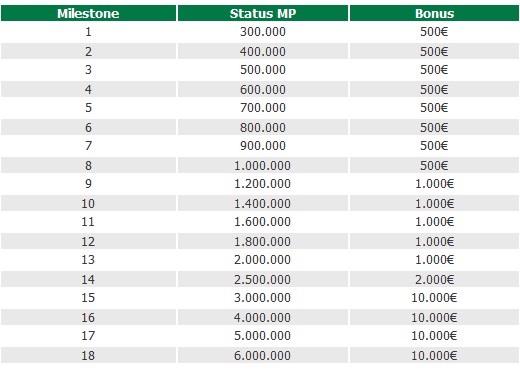Click the 10.000€ bonus in row 18
Screen dimensions: 520x371
[x=434, y=355]
